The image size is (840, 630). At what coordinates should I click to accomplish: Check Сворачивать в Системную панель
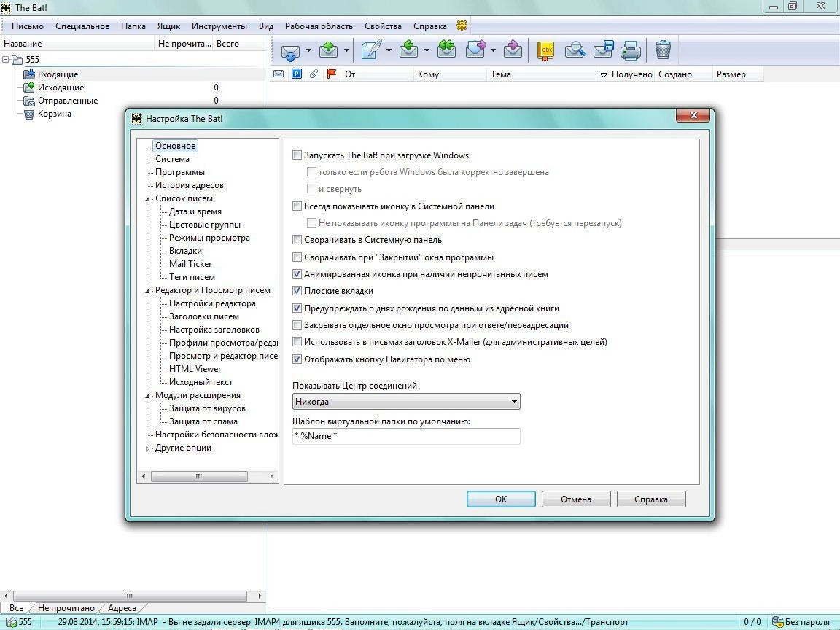click(x=297, y=240)
